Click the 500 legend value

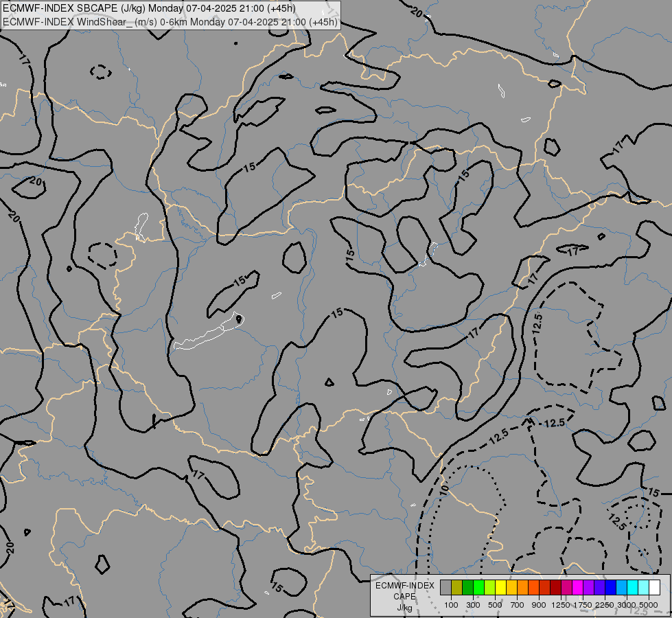pyautogui.click(x=495, y=605)
